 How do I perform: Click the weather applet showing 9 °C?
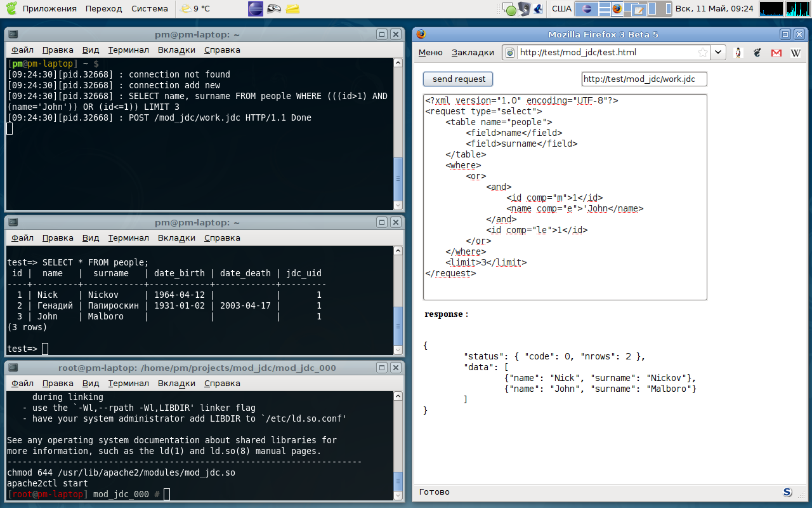tap(195, 8)
